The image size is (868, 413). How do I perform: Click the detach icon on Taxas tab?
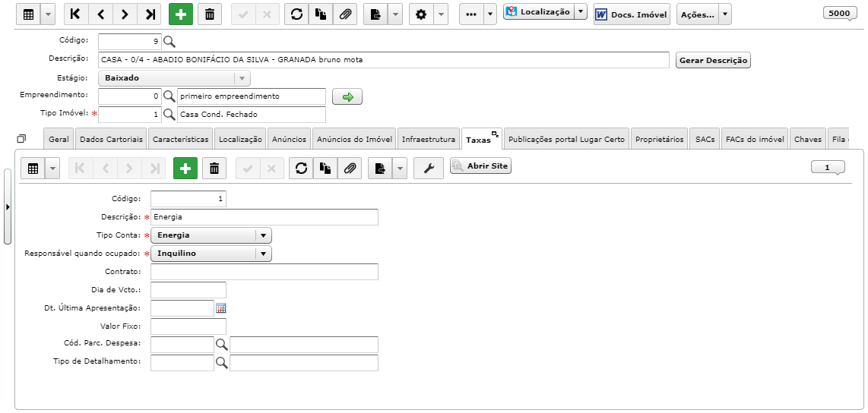495,134
